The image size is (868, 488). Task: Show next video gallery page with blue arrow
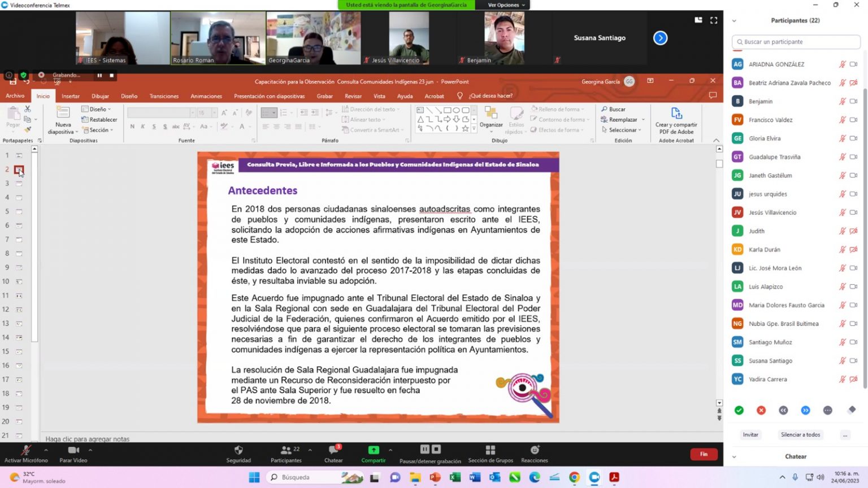tap(660, 38)
